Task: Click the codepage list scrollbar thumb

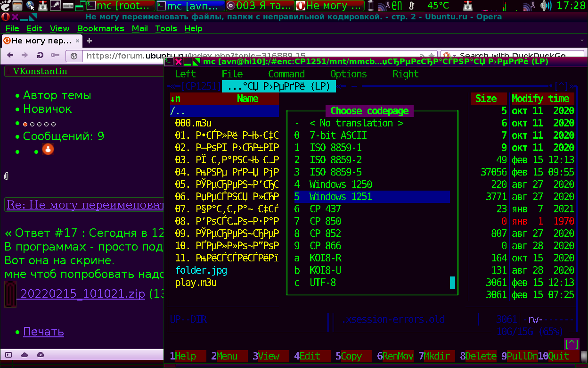Action: pyautogui.click(x=453, y=283)
